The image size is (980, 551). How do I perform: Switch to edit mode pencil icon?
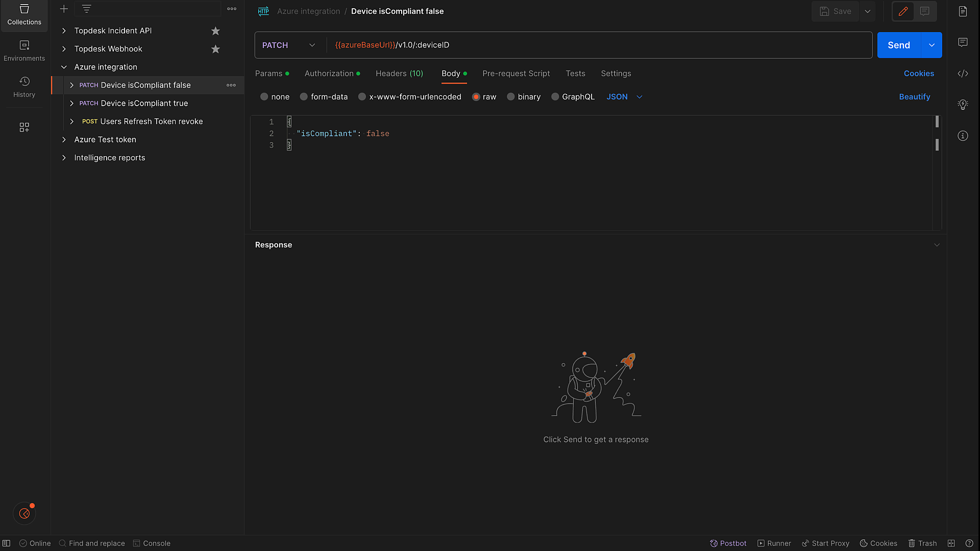point(903,11)
